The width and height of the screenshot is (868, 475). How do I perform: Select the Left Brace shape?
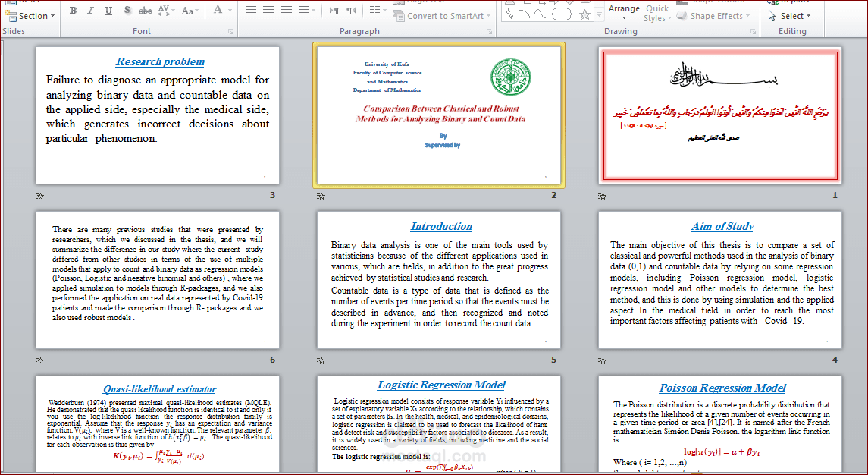tap(555, 14)
